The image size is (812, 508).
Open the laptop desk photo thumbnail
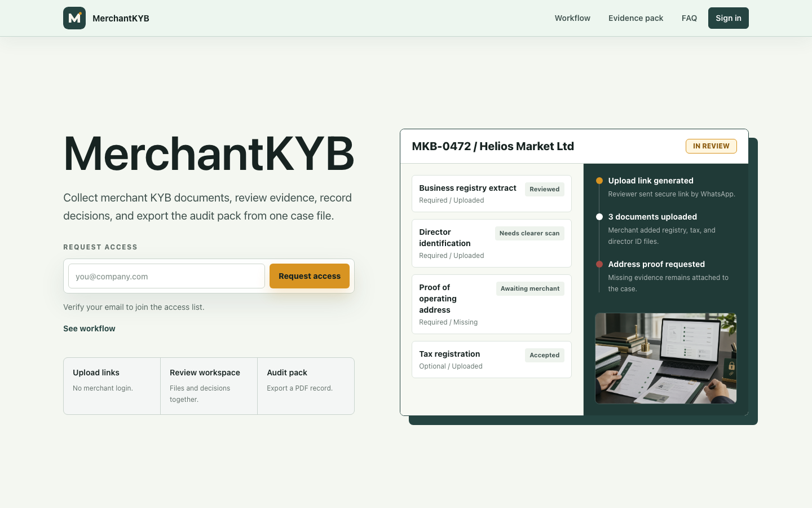(666, 358)
